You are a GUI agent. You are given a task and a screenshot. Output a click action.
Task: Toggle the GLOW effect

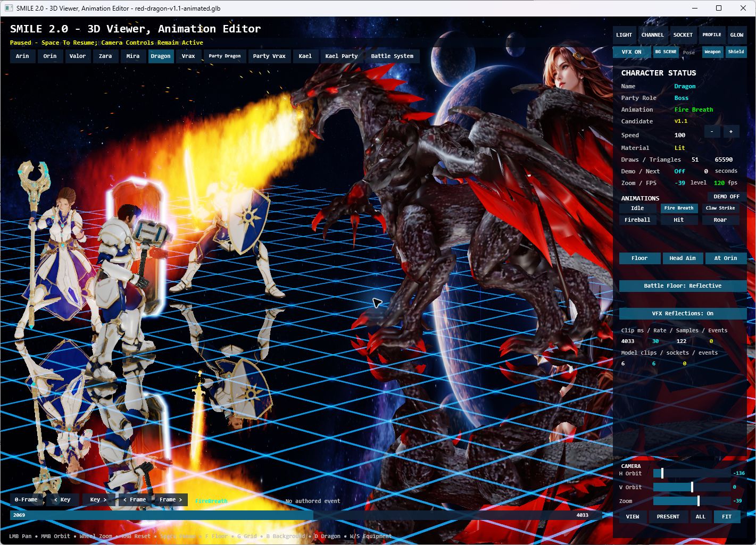coord(737,35)
